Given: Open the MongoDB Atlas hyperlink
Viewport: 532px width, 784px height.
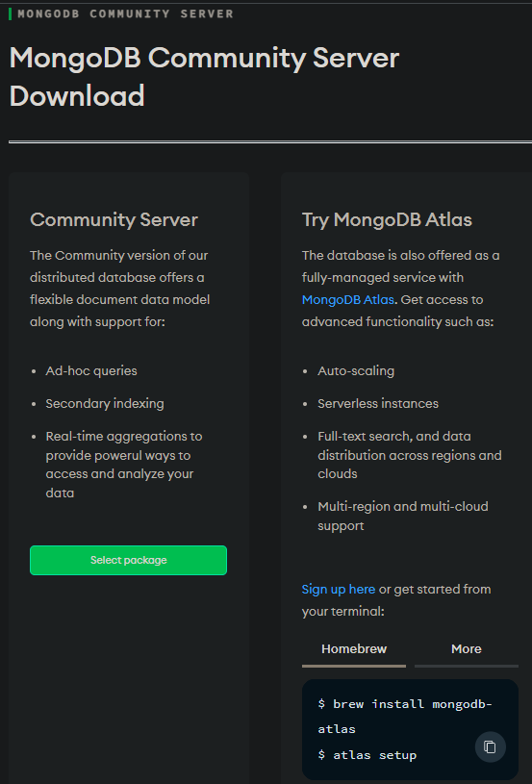Looking at the screenshot, I should coord(348,299).
